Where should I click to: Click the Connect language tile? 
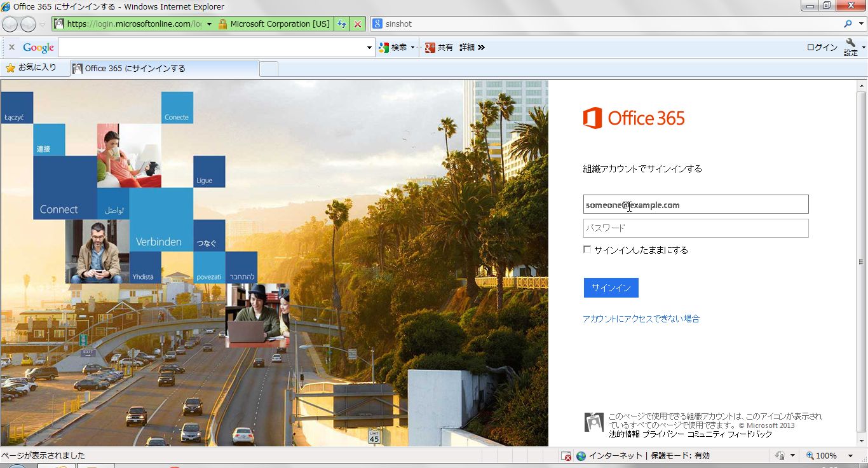pos(65,188)
